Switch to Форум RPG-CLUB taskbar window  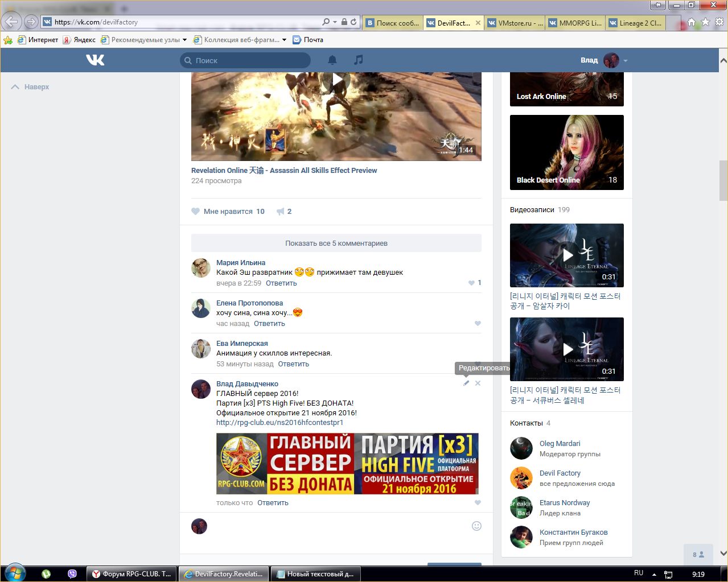(x=131, y=574)
